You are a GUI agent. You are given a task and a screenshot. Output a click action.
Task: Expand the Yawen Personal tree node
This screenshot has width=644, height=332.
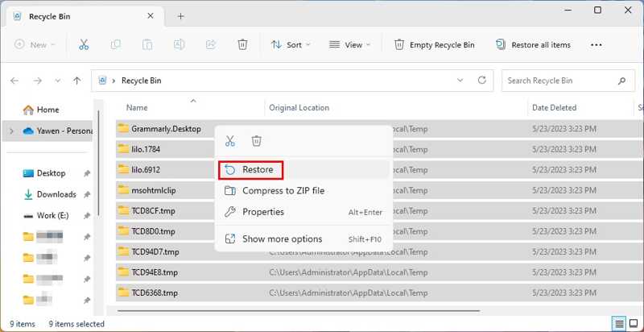click(x=11, y=131)
